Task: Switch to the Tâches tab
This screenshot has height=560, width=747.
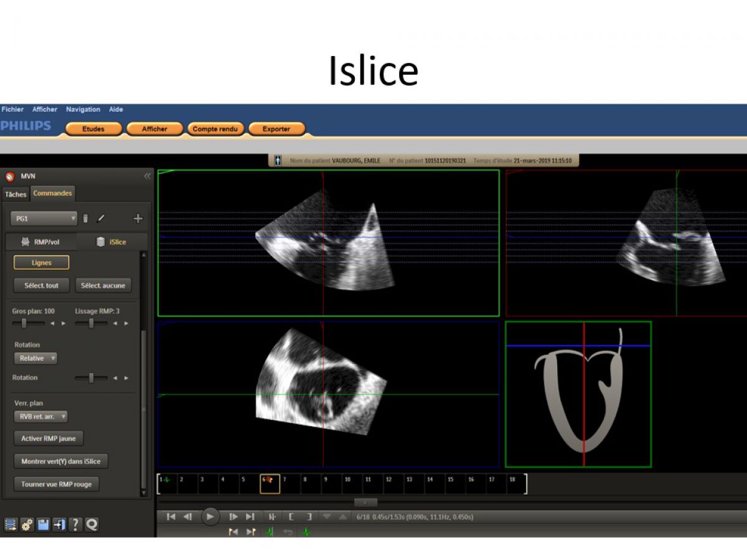Action: pyautogui.click(x=16, y=194)
